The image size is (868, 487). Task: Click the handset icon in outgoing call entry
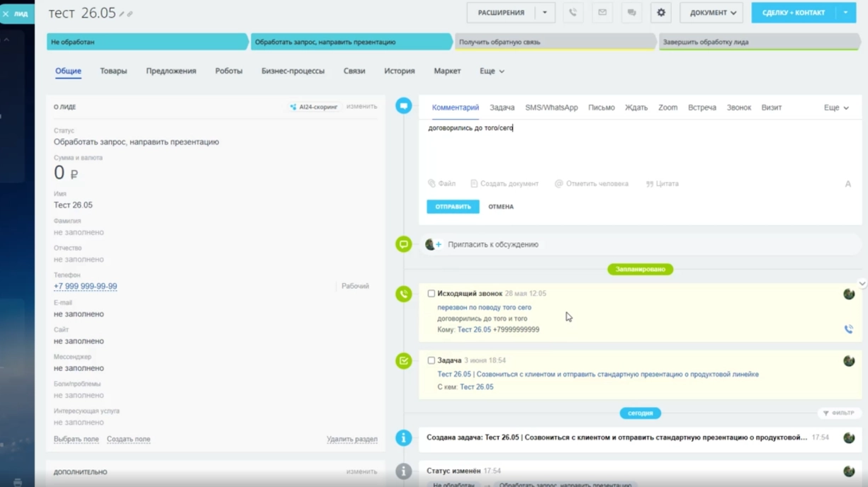pos(848,329)
